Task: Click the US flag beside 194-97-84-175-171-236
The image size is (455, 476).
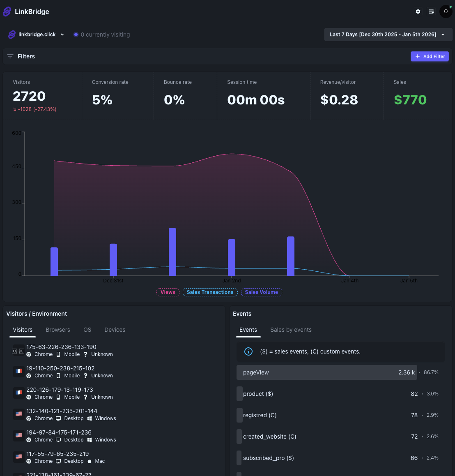Action: pos(18,435)
